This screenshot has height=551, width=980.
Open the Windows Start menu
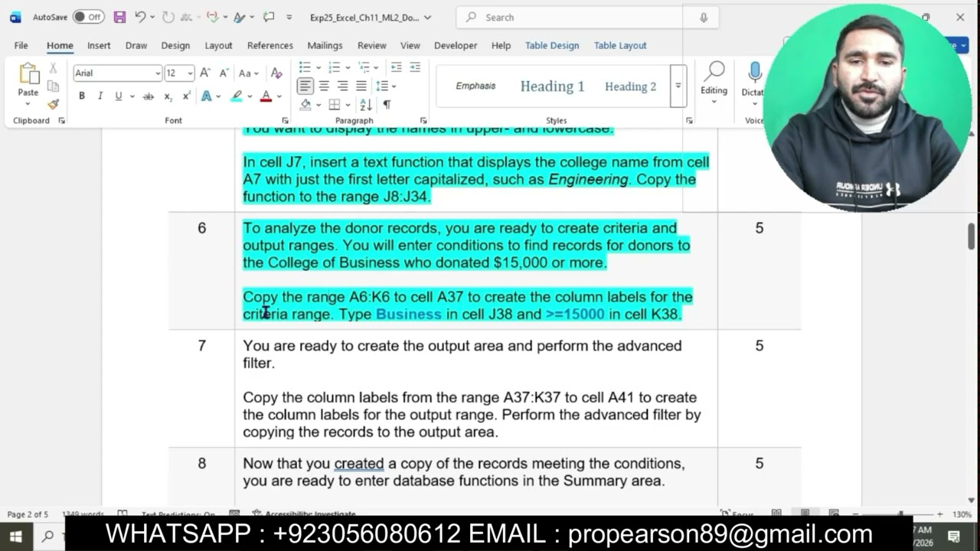click(15, 536)
